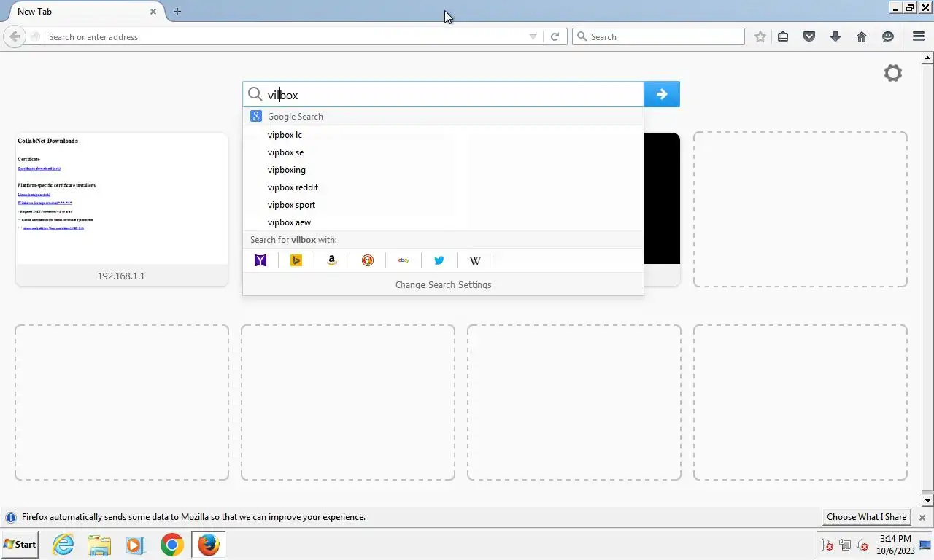Choose suggestion vipbox aew
934x560 pixels.
(443, 222)
